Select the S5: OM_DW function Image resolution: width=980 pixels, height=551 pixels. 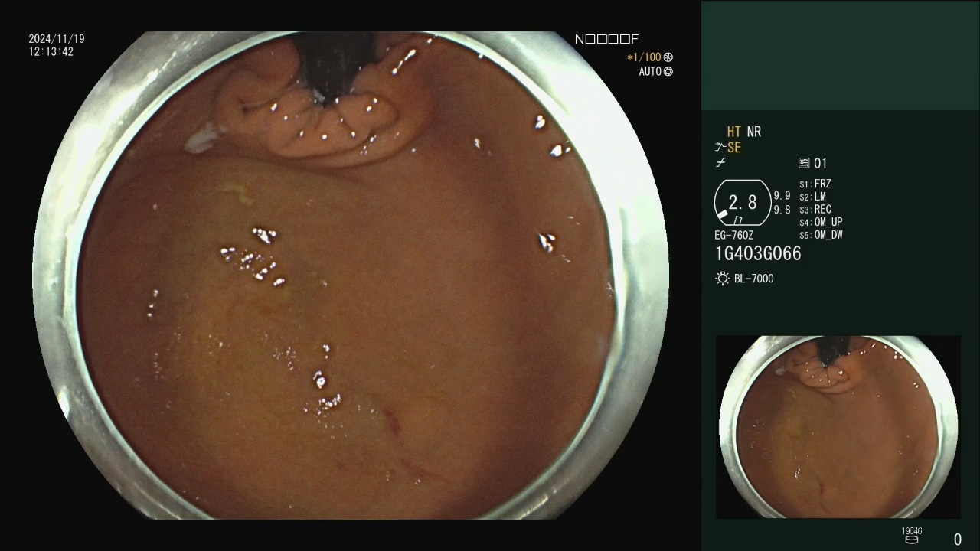[x=821, y=235]
